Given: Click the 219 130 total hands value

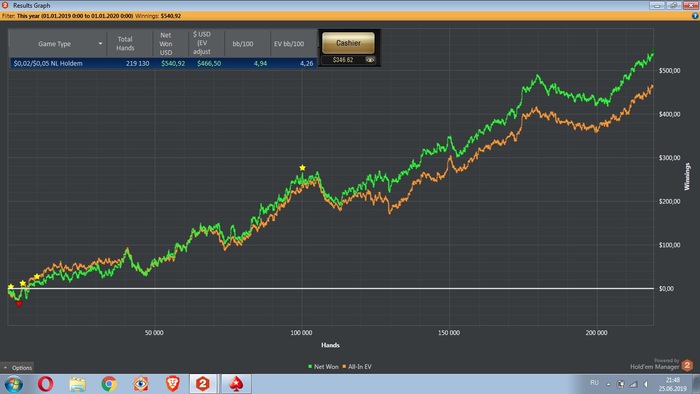Looking at the screenshot, I should 138,63.
